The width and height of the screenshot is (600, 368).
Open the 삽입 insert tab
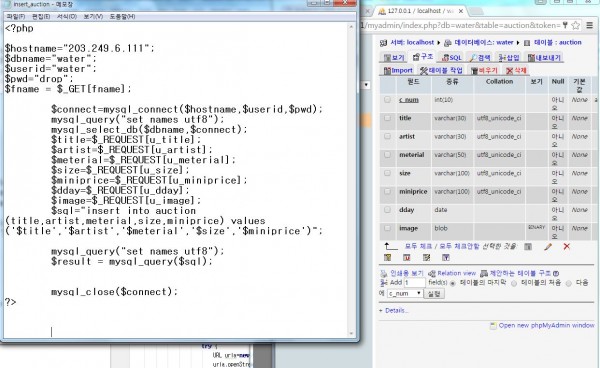[509, 58]
